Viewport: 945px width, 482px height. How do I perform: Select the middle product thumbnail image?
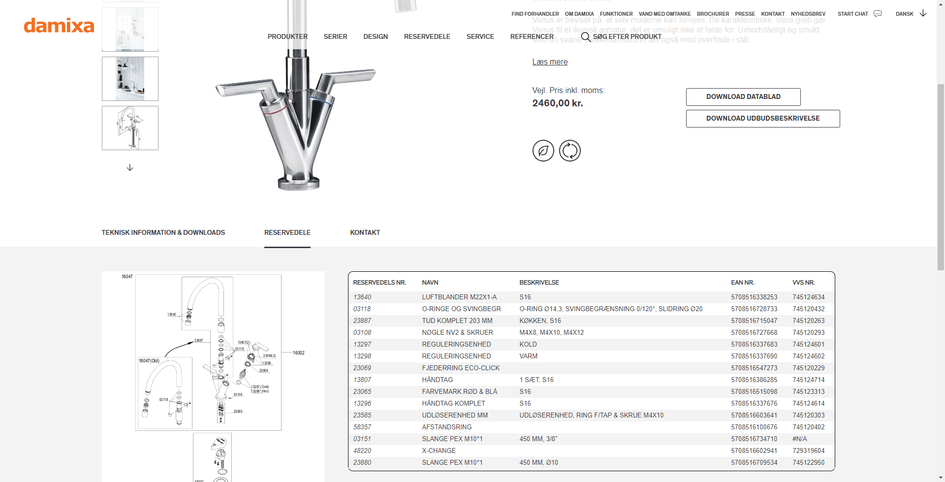point(130,79)
